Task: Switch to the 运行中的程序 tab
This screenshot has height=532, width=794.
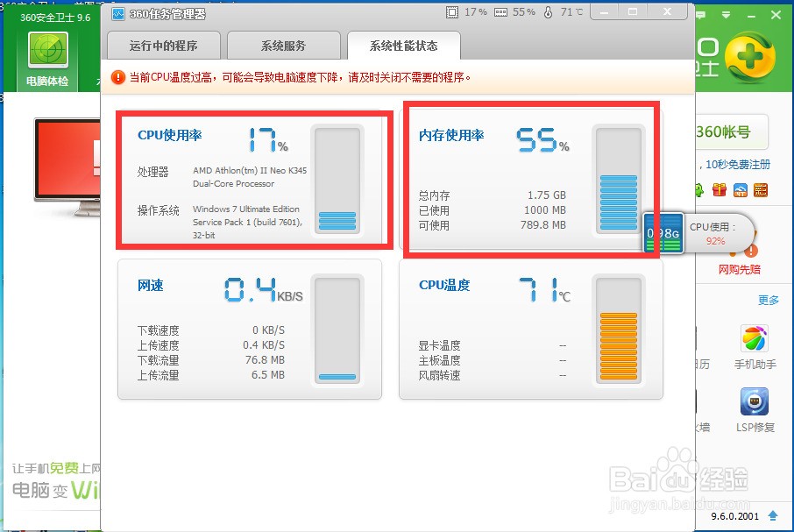Action: click(164, 46)
